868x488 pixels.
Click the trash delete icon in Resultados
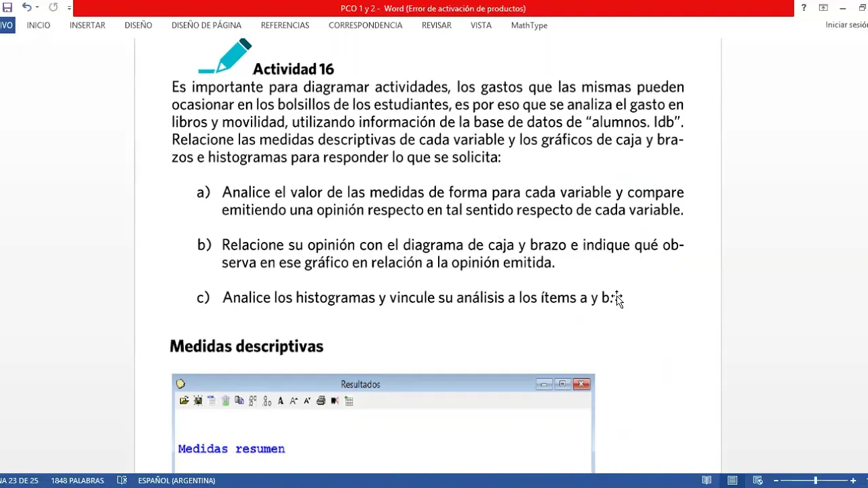(225, 401)
